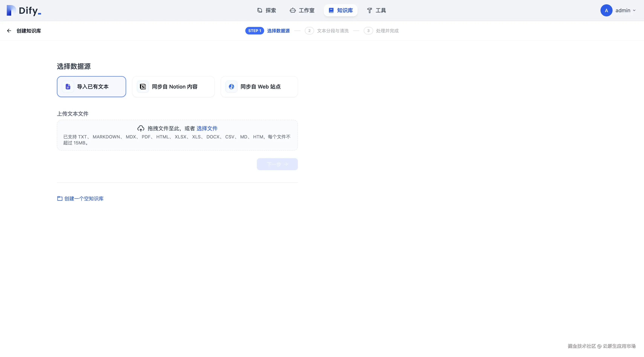Click the 工作室 robot icon
644x357 pixels.
(x=292, y=11)
